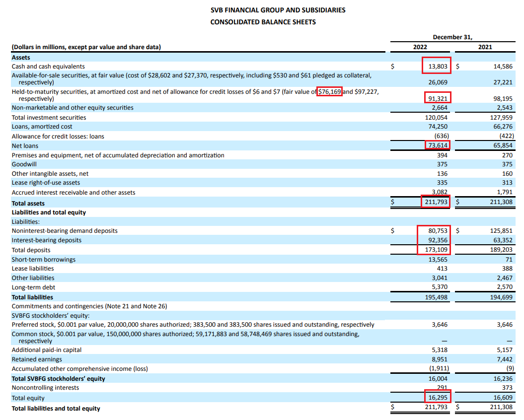
Task: Click other intangible assets value 136
Action: tap(442, 174)
